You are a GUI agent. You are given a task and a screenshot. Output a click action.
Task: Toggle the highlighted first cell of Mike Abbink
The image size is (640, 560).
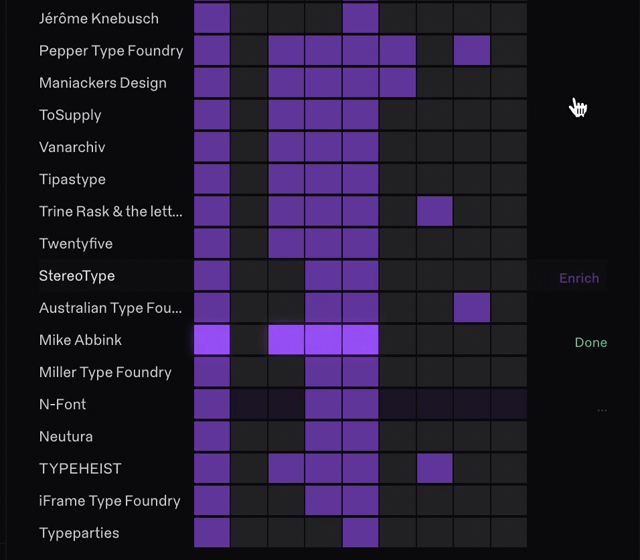[212, 340]
